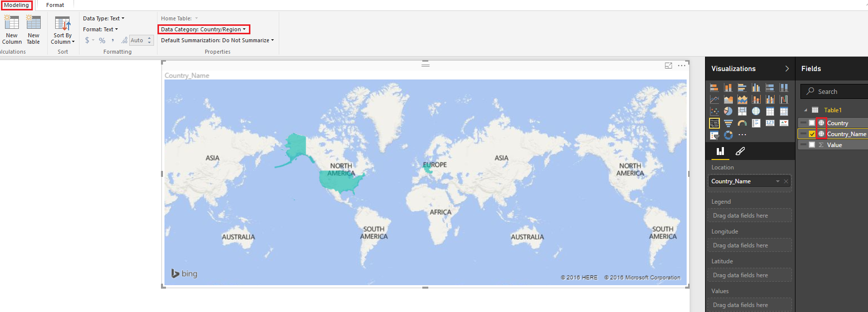This screenshot has width=868, height=312.
Task: Select the Area chart visualization
Action: [x=728, y=99]
